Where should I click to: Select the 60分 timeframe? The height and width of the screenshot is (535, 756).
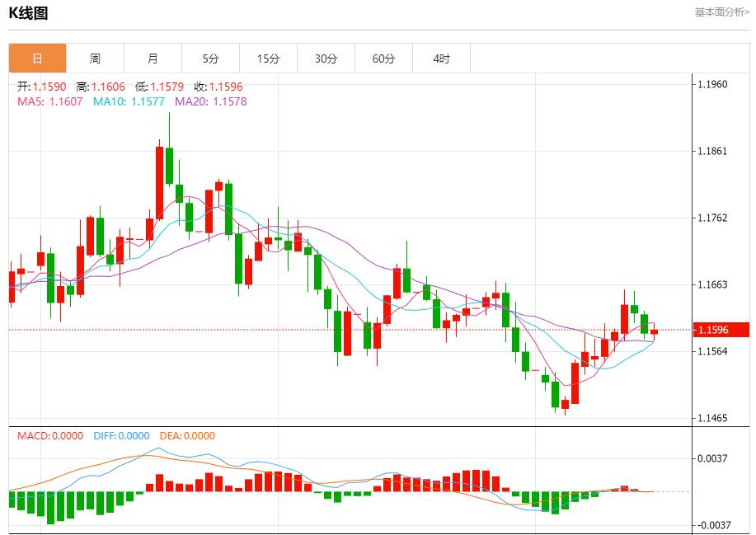[x=384, y=59]
